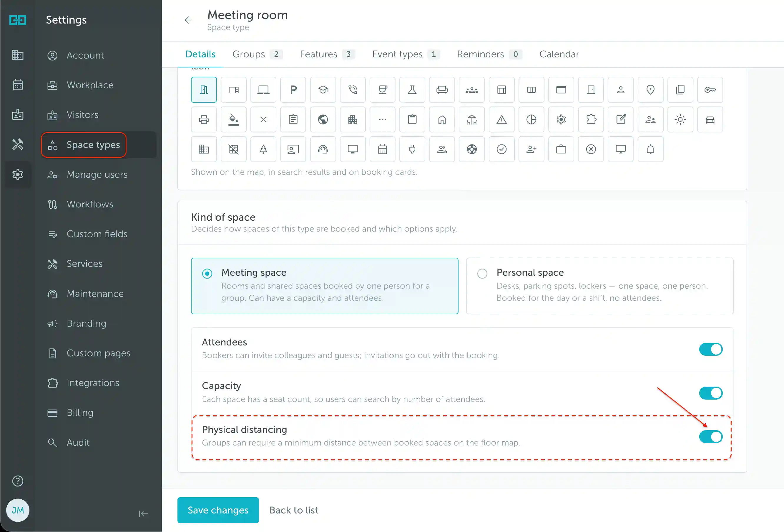Pick the suitcase briefcase icon
Screen dimensions: 784x532
click(x=561, y=149)
